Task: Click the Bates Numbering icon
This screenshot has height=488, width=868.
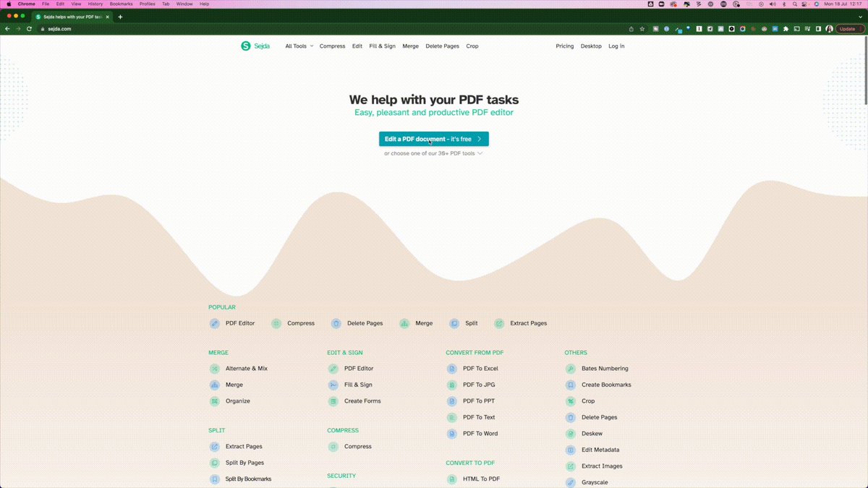Action: [571, 369]
